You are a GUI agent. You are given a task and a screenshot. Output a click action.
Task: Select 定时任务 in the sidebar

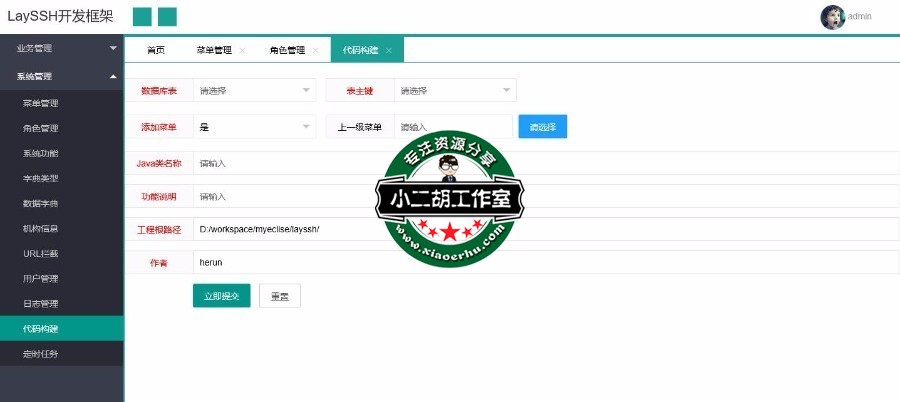41,354
